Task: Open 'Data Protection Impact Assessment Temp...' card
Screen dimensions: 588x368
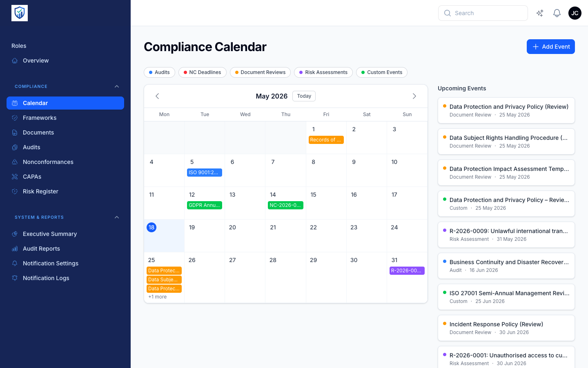Action: (506, 173)
